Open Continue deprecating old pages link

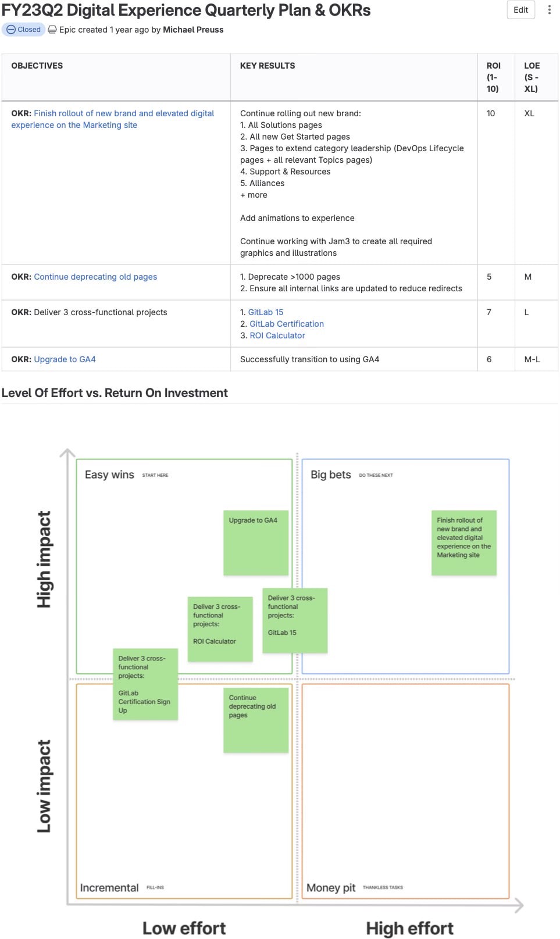point(95,277)
